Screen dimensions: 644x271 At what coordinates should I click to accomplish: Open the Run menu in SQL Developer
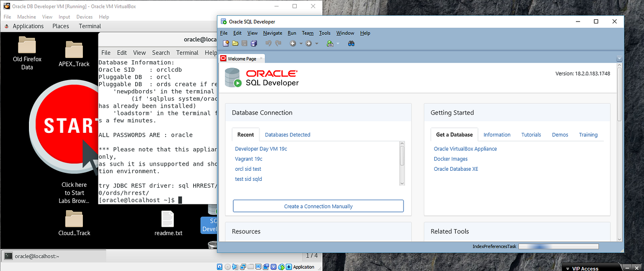292,33
